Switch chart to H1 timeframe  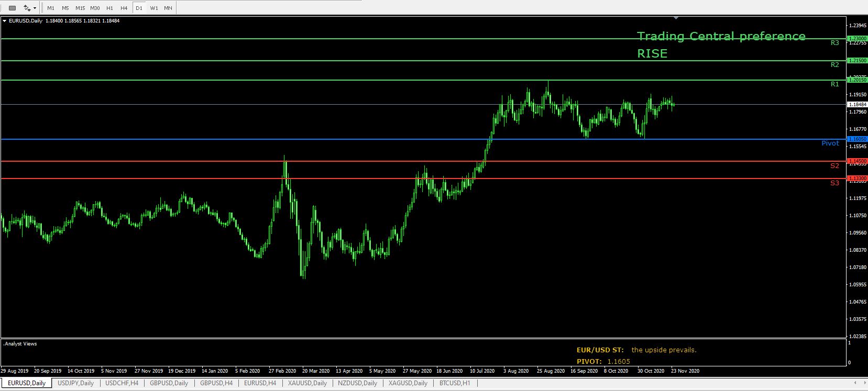pos(109,8)
